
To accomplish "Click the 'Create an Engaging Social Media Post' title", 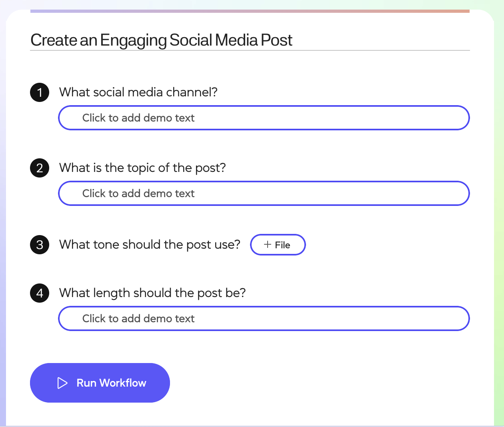I will pyautogui.click(x=161, y=40).
